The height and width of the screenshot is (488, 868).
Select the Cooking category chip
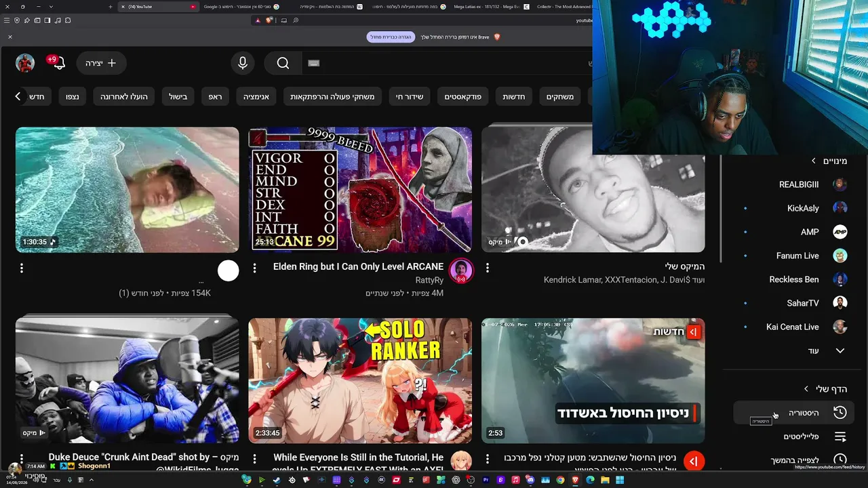click(x=178, y=97)
